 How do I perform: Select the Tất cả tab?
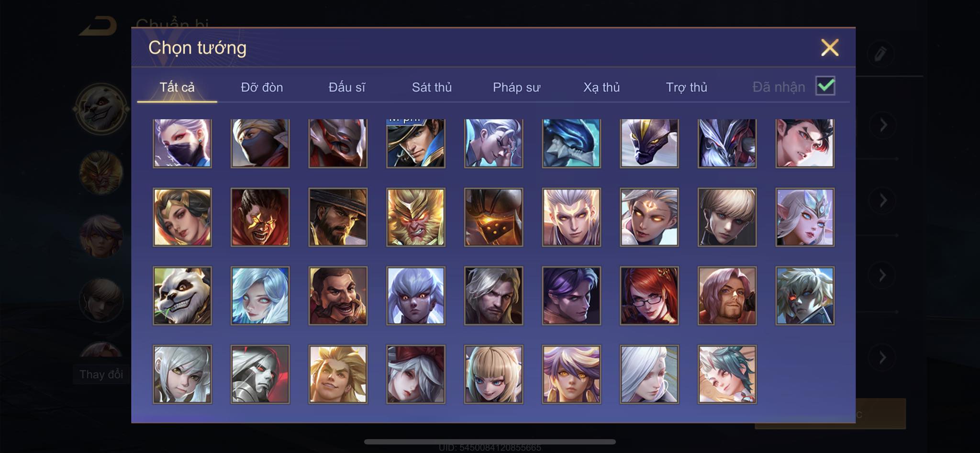pos(177,87)
